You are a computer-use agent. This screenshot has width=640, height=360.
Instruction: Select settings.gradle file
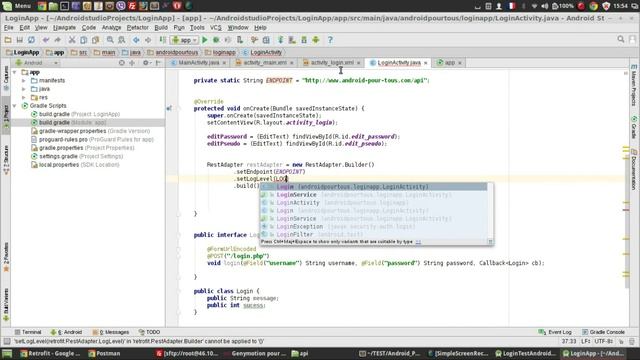pos(77,156)
